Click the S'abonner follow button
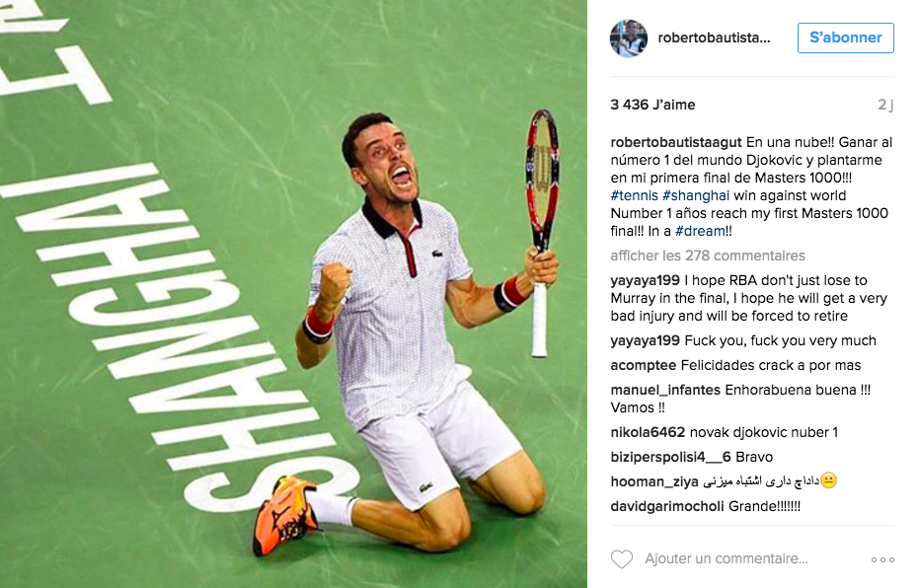918x588 pixels. coord(845,38)
